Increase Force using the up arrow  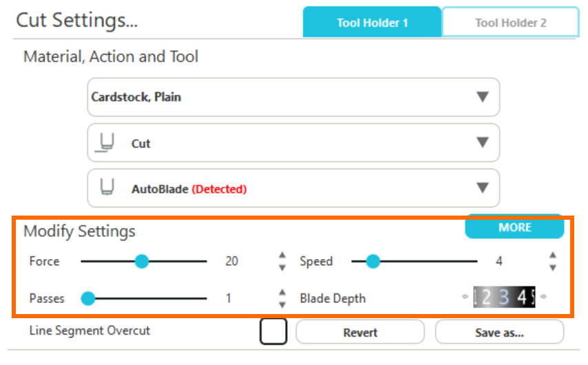coord(282,255)
